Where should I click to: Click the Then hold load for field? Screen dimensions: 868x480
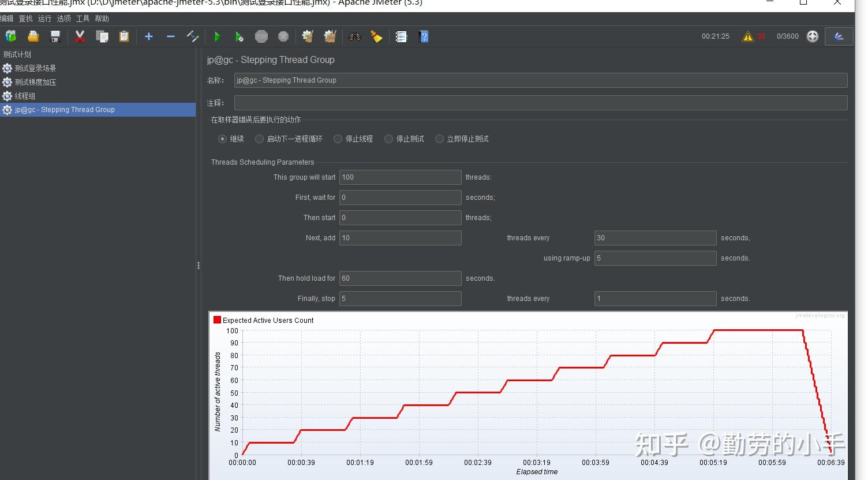(x=400, y=278)
